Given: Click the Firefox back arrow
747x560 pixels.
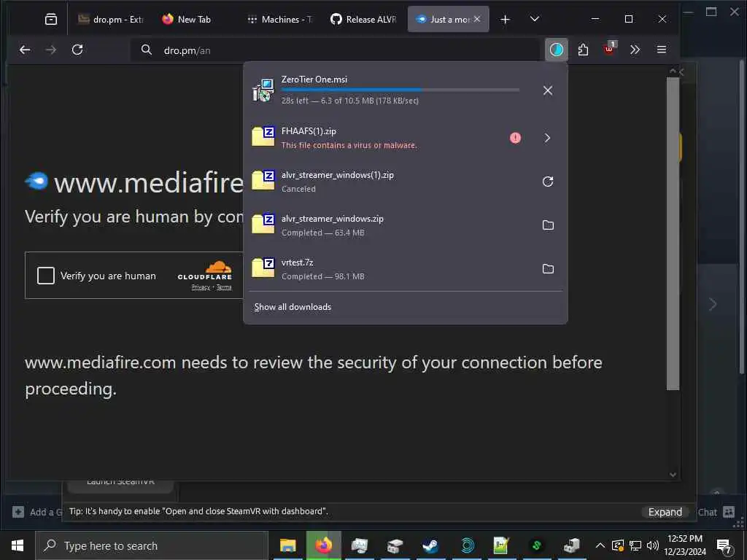Looking at the screenshot, I should click(25, 50).
